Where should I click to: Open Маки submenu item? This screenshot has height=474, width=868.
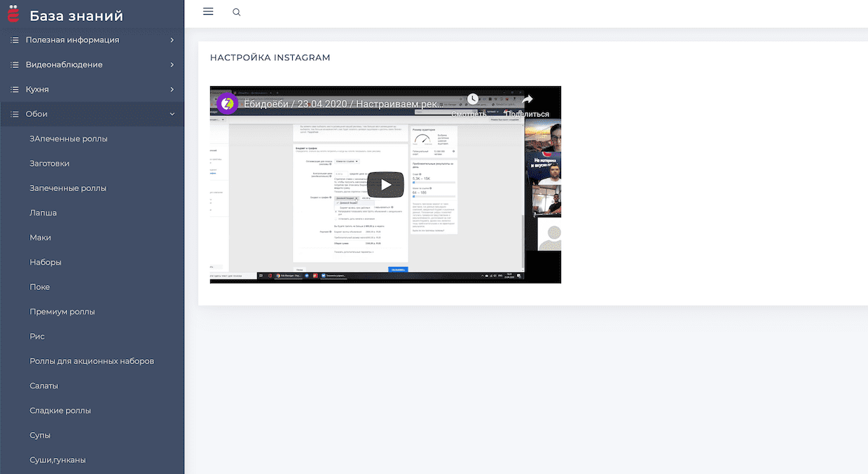[x=40, y=237]
